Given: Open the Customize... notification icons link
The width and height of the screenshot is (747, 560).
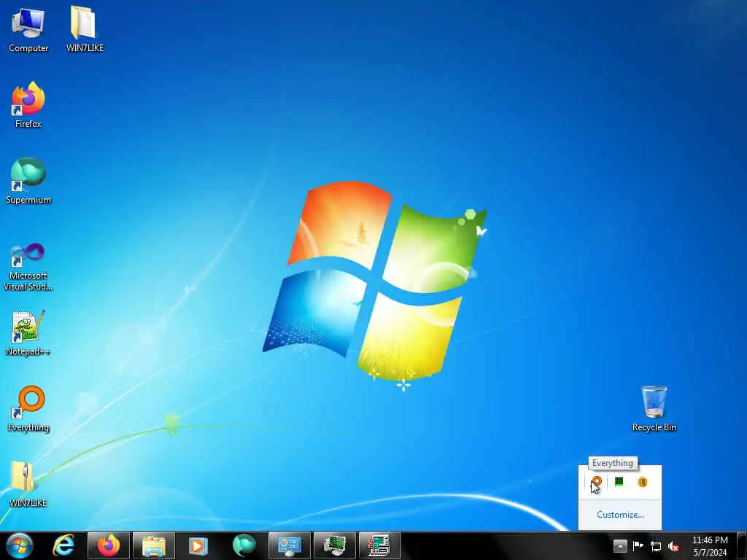Looking at the screenshot, I should (620, 515).
